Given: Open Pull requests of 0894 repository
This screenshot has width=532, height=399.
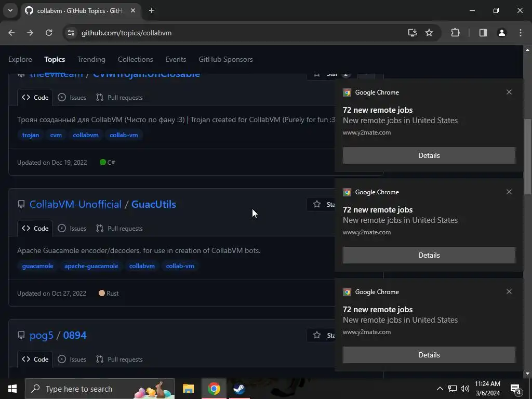Looking at the screenshot, I should click(119, 360).
